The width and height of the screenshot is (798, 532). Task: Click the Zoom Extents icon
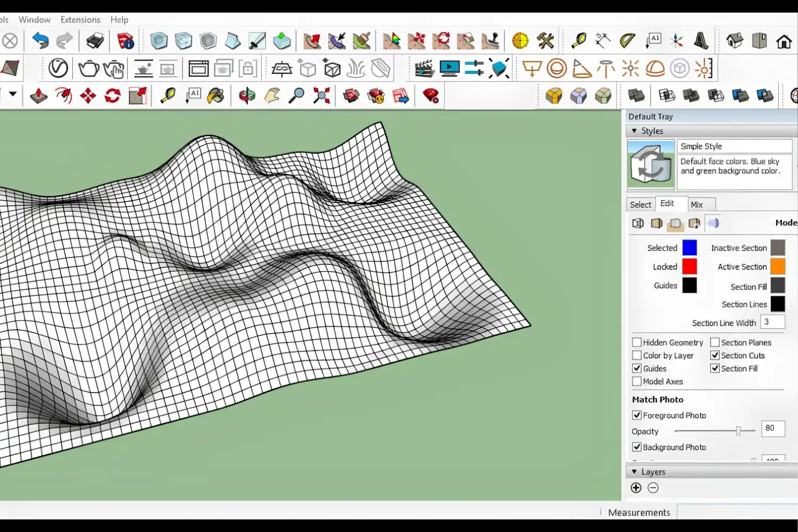(321, 96)
